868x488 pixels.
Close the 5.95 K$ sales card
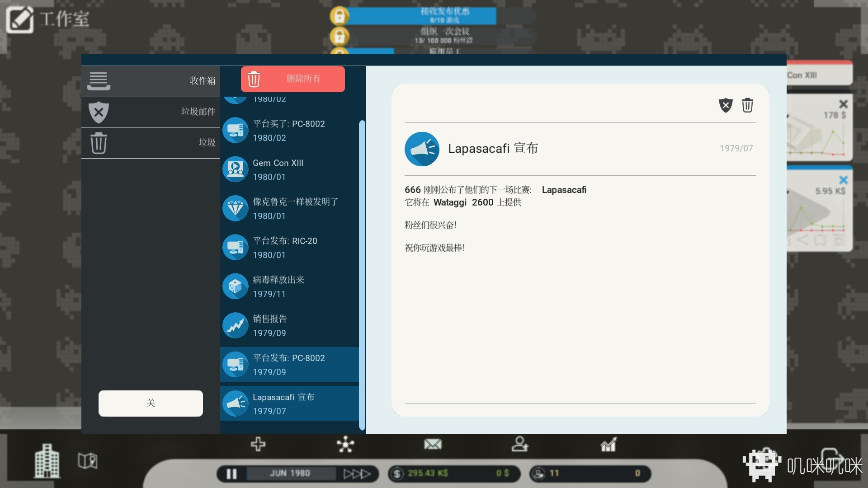843,180
